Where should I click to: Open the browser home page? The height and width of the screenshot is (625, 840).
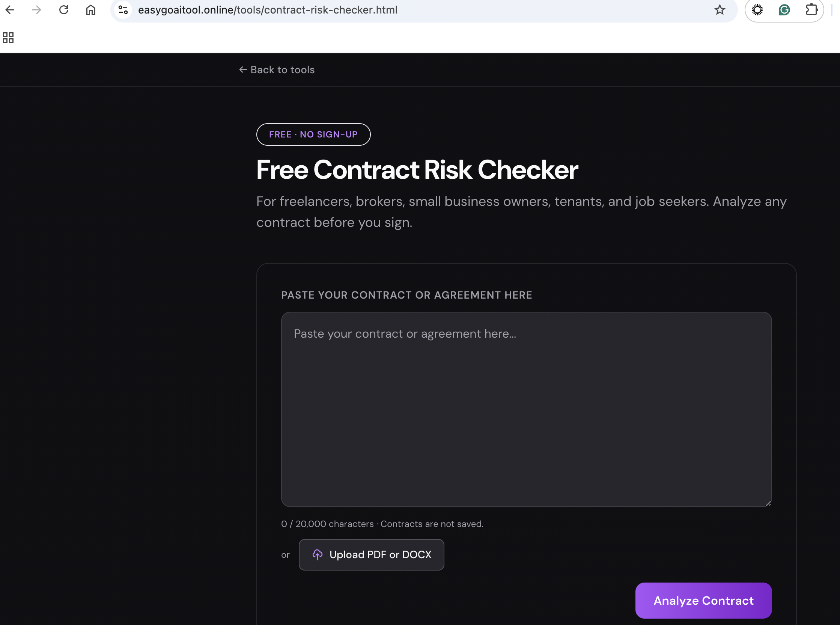coord(90,10)
